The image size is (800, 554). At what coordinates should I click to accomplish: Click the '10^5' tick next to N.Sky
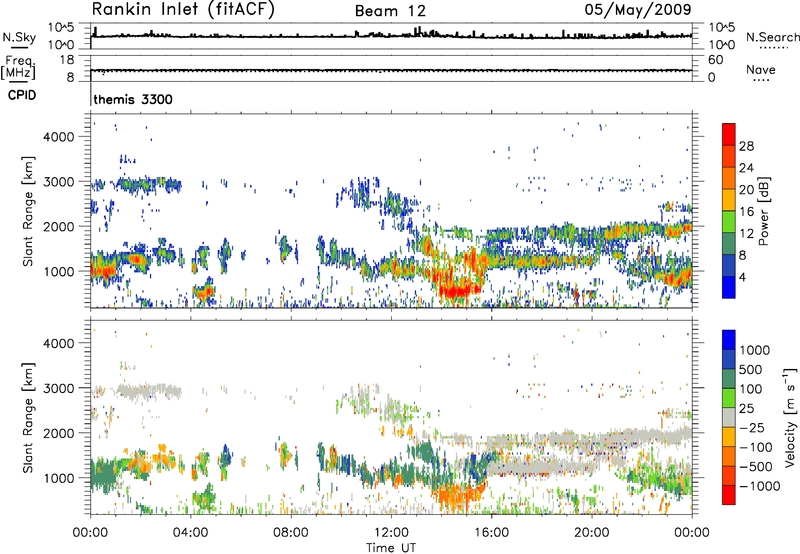click(x=61, y=27)
